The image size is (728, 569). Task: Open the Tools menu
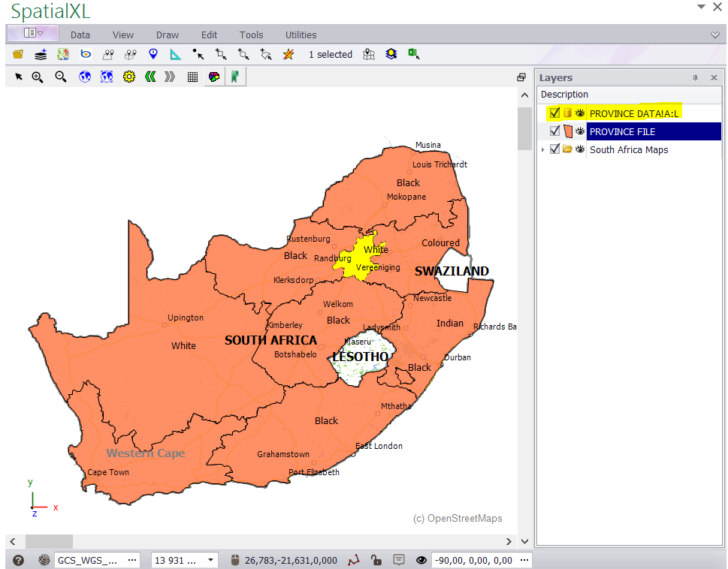(x=251, y=35)
